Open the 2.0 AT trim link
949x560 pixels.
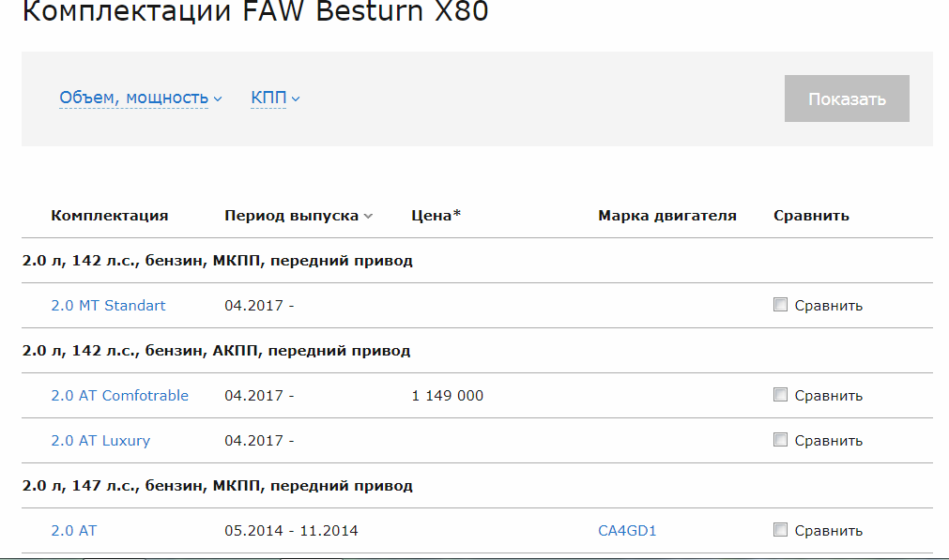point(74,530)
